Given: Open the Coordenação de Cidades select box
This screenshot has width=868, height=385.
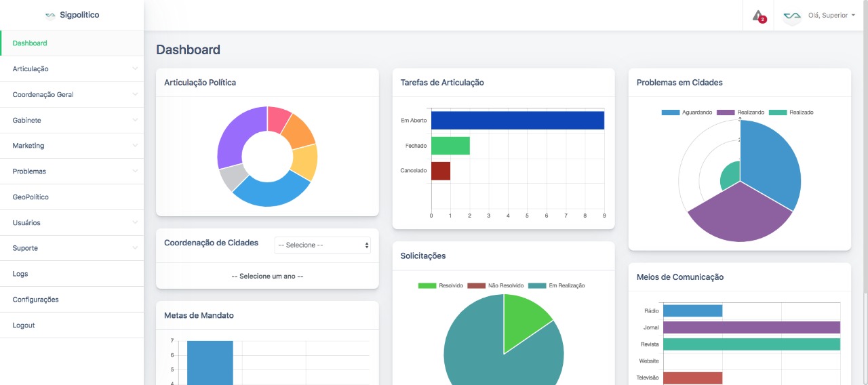Looking at the screenshot, I should (322, 245).
